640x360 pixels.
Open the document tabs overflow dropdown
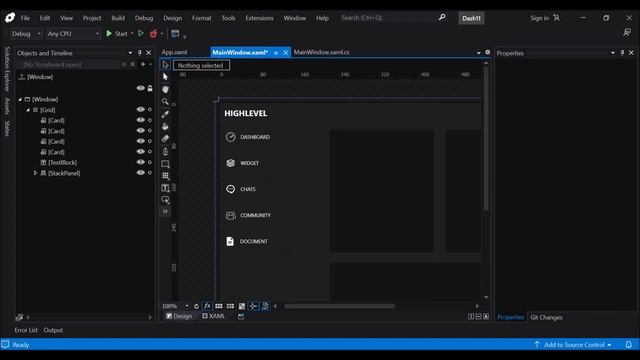coord(478,53)
